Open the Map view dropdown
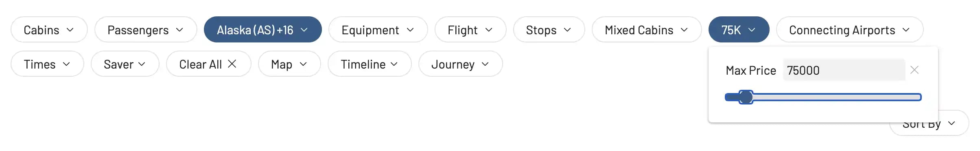The image size is (980, 151). 289,64
